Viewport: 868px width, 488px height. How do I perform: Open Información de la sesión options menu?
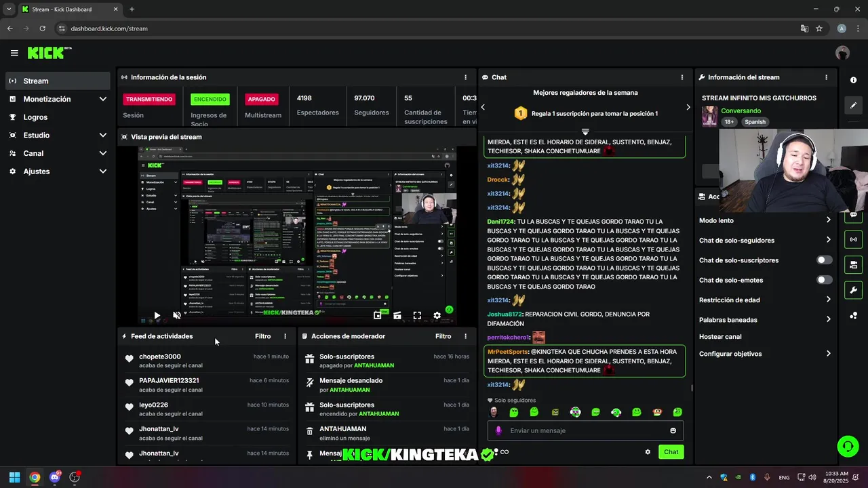(465, 77)
